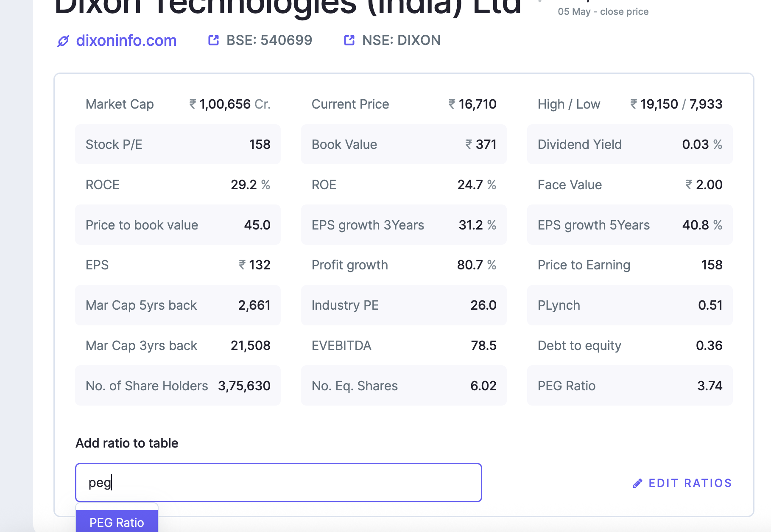Click the Market Cap ratio row
The image size is (771, 532).
click(x=178, y=104)
